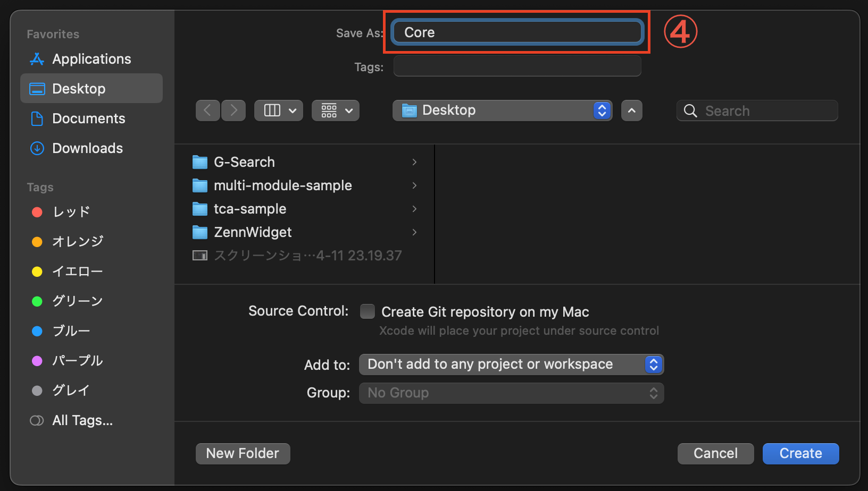The image size is (868, 491).
Task: Select Documents in the Favorites sidebar
Action: pos(88,118)
